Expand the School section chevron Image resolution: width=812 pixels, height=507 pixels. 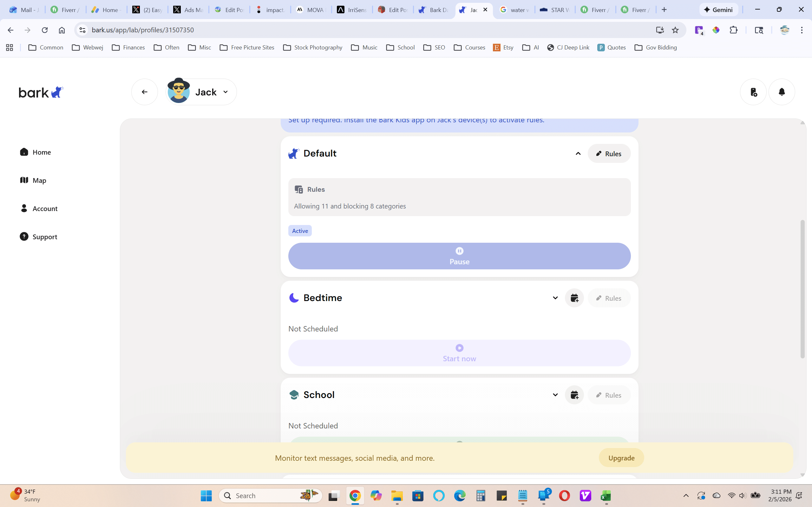pos(555,395)
